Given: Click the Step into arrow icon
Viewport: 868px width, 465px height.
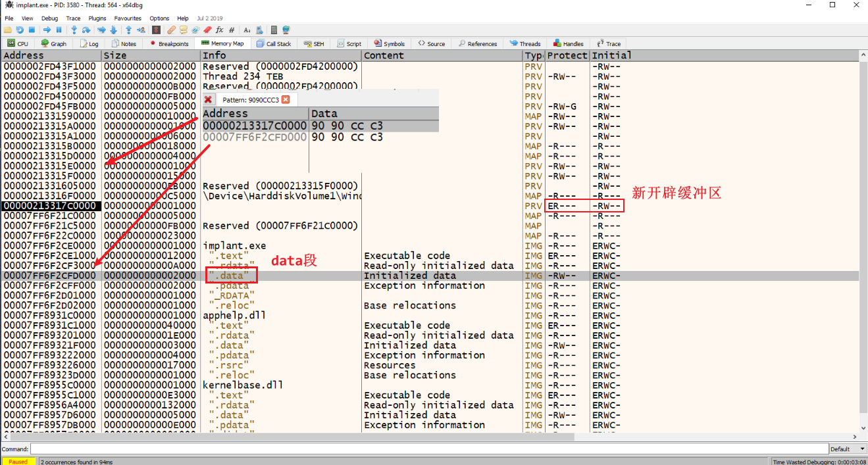Looking at the screenshot, I should (74, 30).
